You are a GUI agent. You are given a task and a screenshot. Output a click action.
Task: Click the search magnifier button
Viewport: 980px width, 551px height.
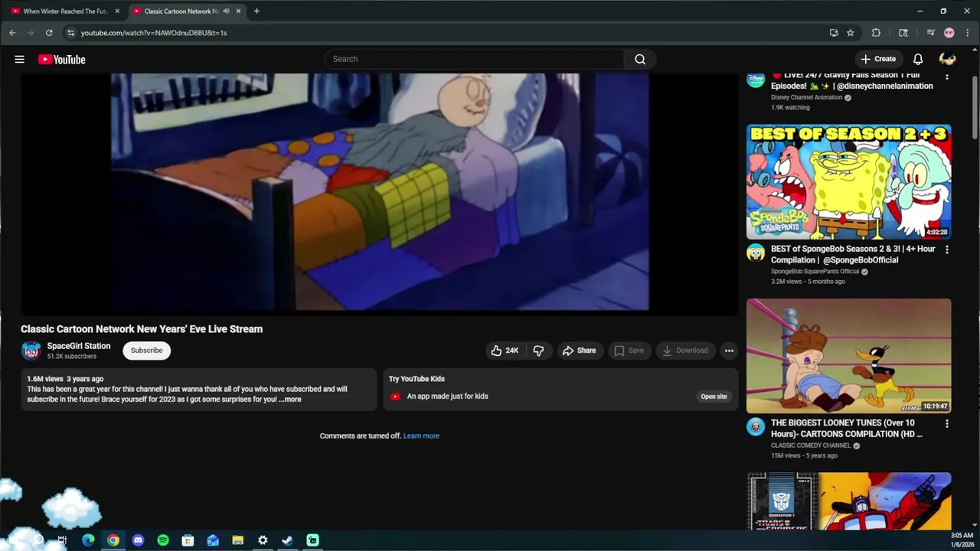pyautogui.click(x=640, y=59)
